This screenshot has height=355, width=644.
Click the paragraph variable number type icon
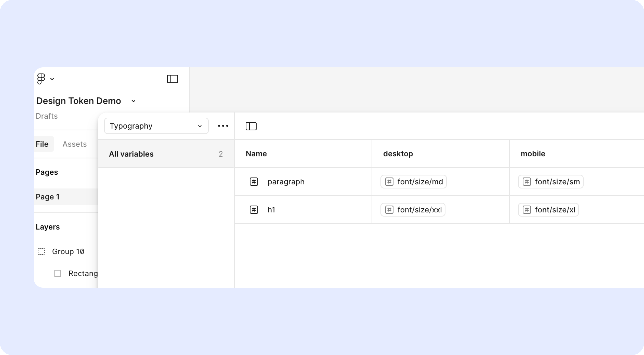click(254, 182)
